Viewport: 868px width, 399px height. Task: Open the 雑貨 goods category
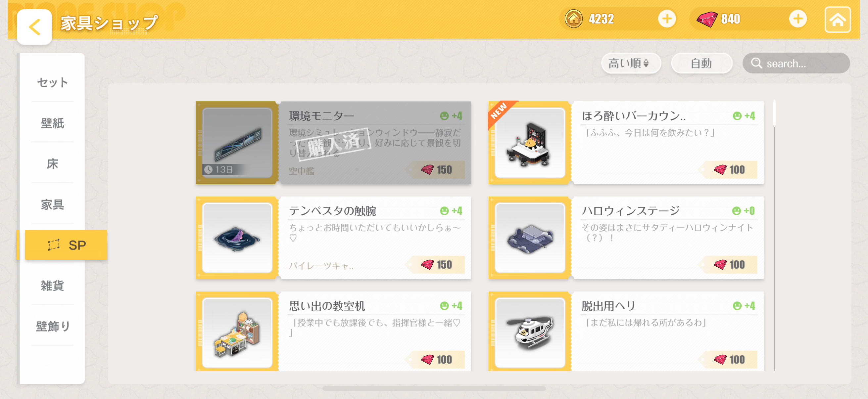coord(52,286)
